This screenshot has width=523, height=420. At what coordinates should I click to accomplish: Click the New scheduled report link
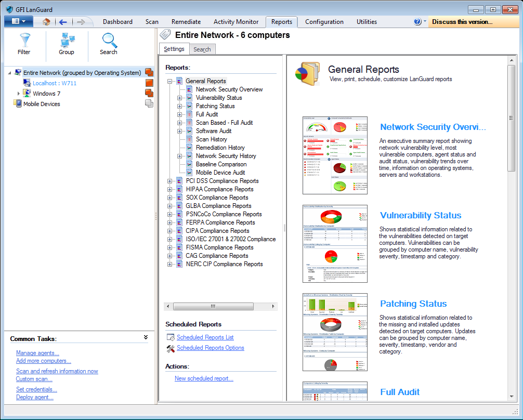click(204, 378)
